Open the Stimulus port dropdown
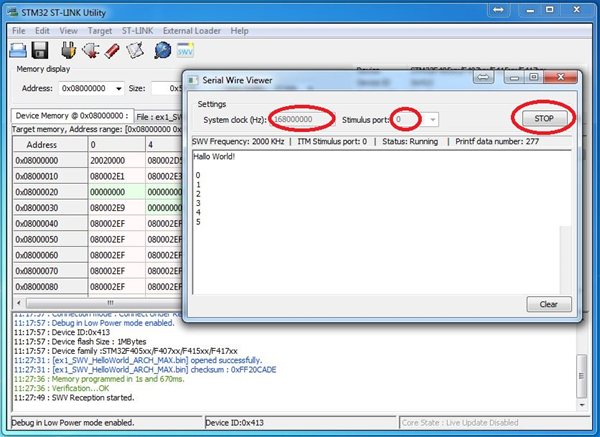This screenshot has height=437, width=600. click(433, 120)
